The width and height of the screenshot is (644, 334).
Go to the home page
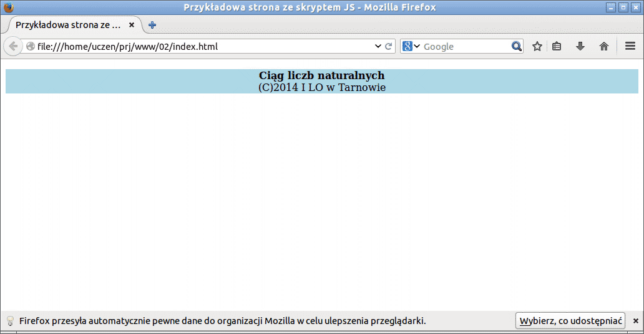point(603,47)
